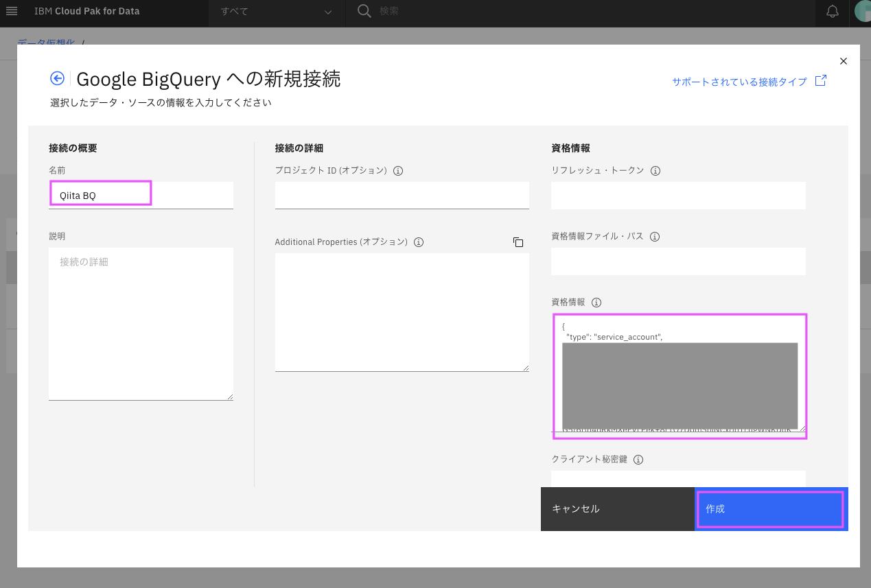Show info for Additional Properties option
This screenshot has height=588, width=871.
click(x=419, y=242)
